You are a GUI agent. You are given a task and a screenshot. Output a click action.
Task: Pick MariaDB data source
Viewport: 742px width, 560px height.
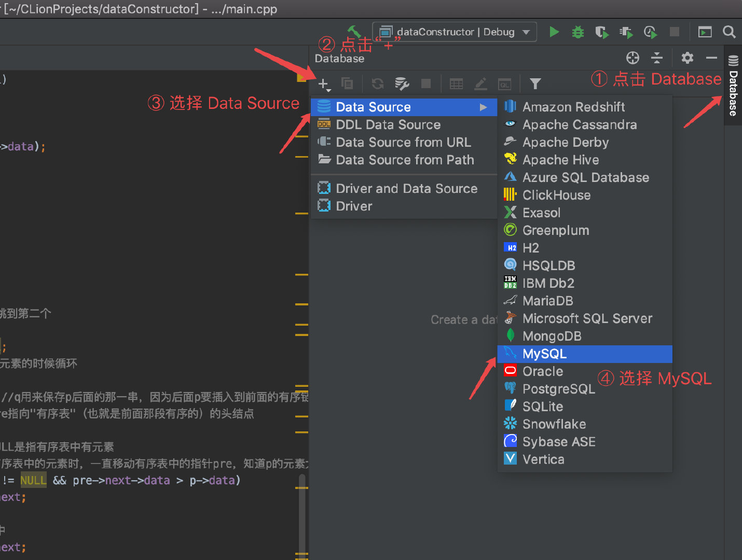(x=585, y=301)
